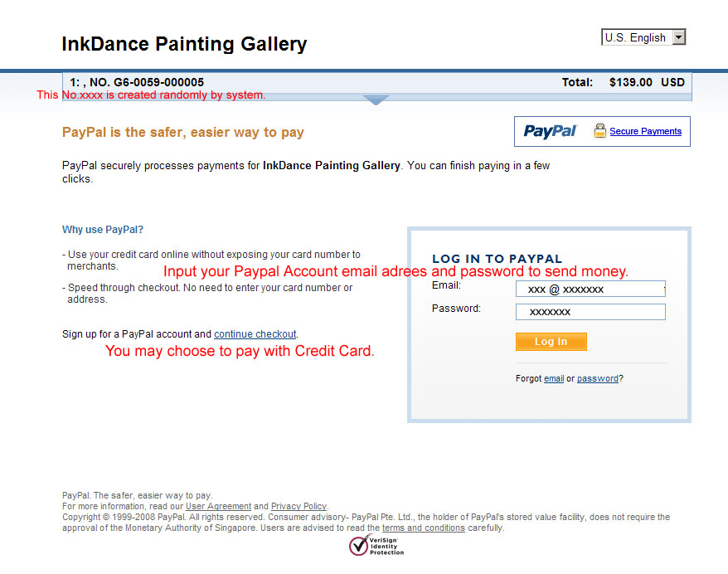The image size is (728, 574).
Task: Open the Privacy Policy link
Action: 298,506
